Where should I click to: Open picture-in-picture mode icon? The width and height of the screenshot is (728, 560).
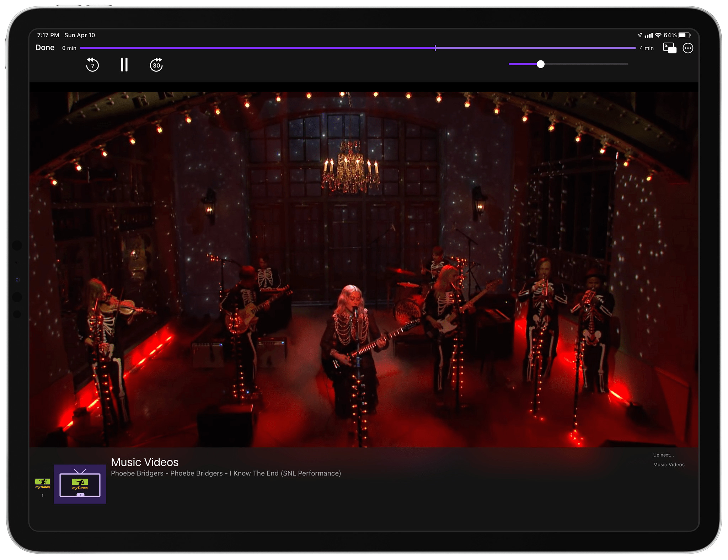click(x=670, y=48)
